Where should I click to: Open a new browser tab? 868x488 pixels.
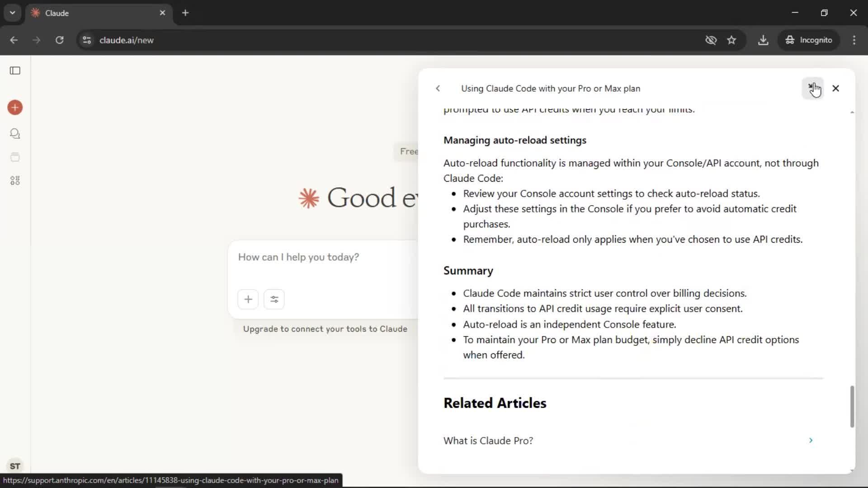185,13
